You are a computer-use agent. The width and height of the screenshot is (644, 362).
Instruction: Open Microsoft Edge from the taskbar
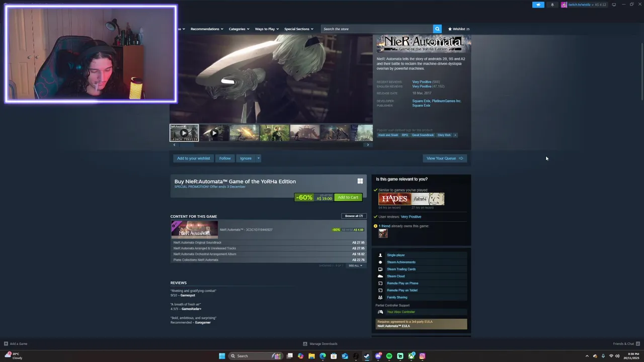pyautogui.click(x=323, y=356)
